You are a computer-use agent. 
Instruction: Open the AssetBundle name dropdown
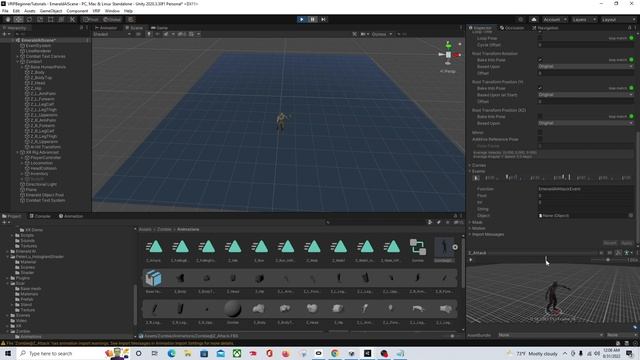tap(550, 335)
